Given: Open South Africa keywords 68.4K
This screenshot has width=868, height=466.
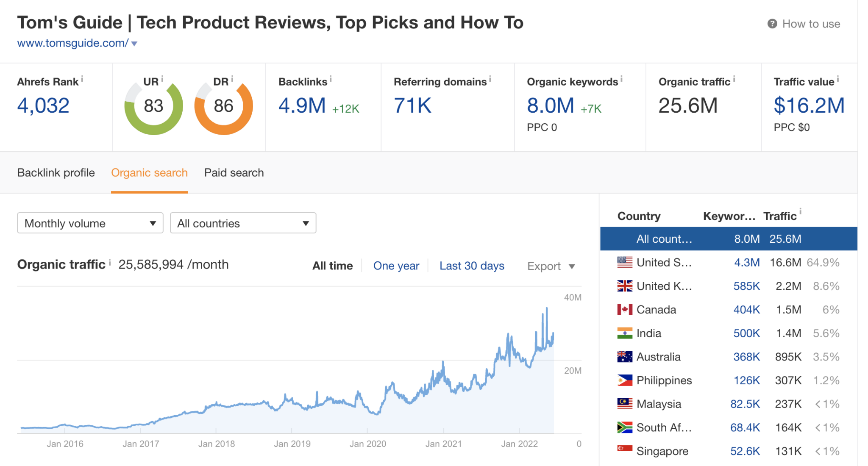Looking at the screenshot, I should pyautogui.click(x=745, y=427).
